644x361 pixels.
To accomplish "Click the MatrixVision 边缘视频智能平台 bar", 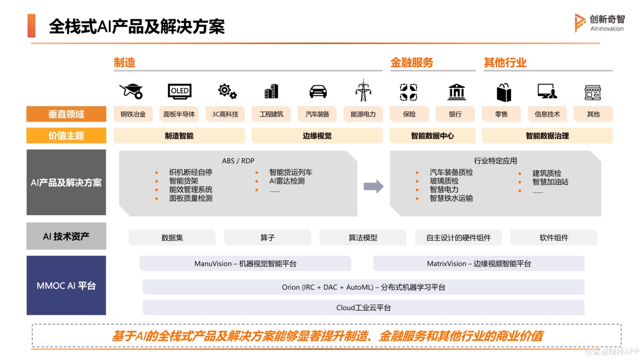I will 479,263.
